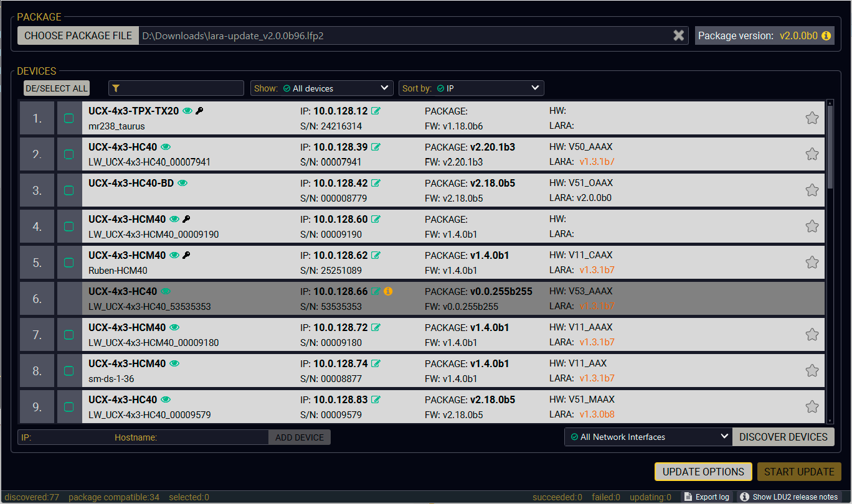This screenshot has width=852, height=504.
Task: Check device 8 sm-ds-1-36
Action: click(69, 371)
